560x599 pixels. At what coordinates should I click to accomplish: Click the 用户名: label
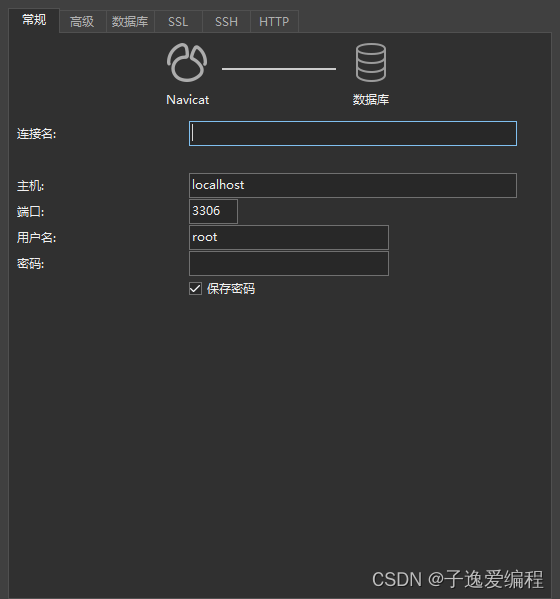36,238
